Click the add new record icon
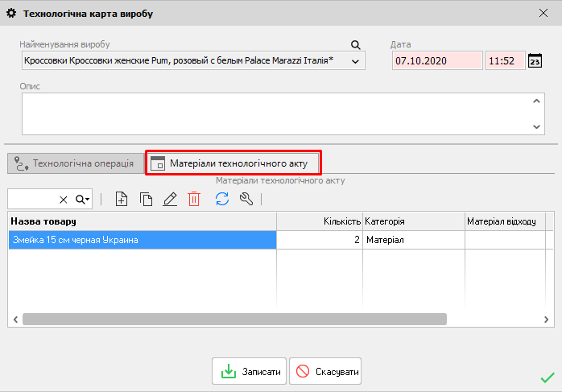 (x=122, y=200)
